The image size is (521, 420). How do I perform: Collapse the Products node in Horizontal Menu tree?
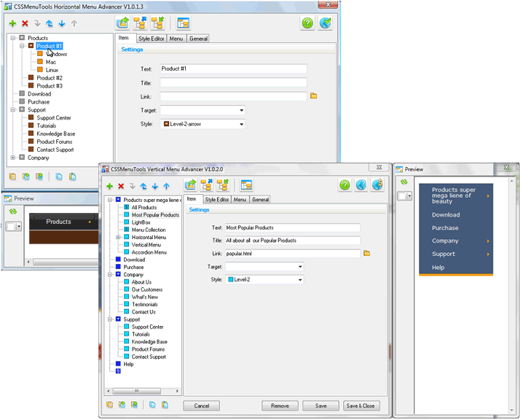pyautogui.click(x=12, y=38)
